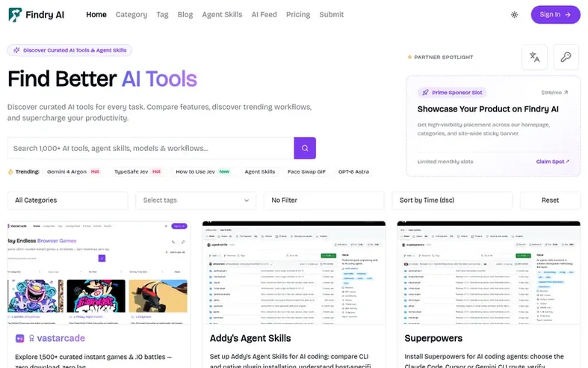The height and width of the screenshot is (368, 588).
Task: Click the Prime Sponsor Slot badge
Action: (452, 93)
